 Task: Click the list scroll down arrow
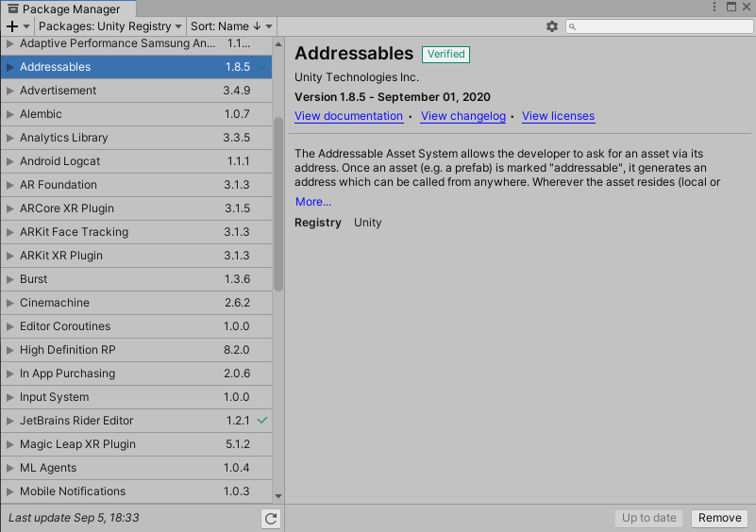(278, 496)
